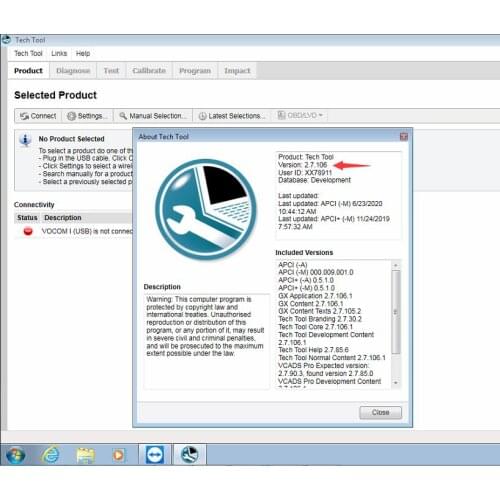This screenshot has width=500, height=500.
Task: Click the Included Versions scroll up arrow
Action: (396, 265)
